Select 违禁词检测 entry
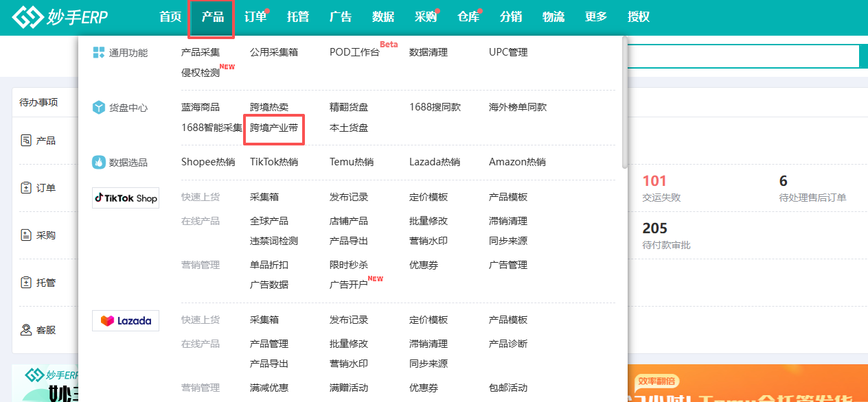 point(274,241)
